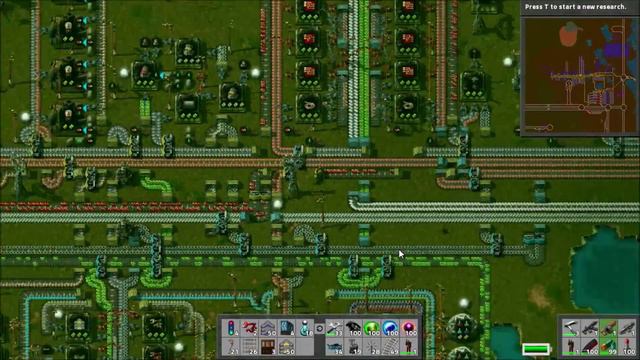Select the rail slot showing 69
The image size is (640, 360).
coord(391,347)
